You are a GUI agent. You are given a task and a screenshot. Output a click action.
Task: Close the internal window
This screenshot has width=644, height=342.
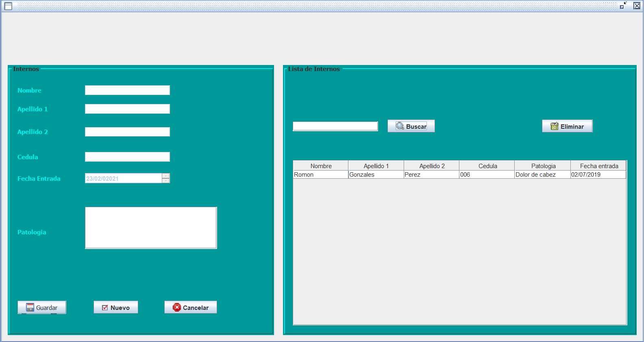click(637, 6)
